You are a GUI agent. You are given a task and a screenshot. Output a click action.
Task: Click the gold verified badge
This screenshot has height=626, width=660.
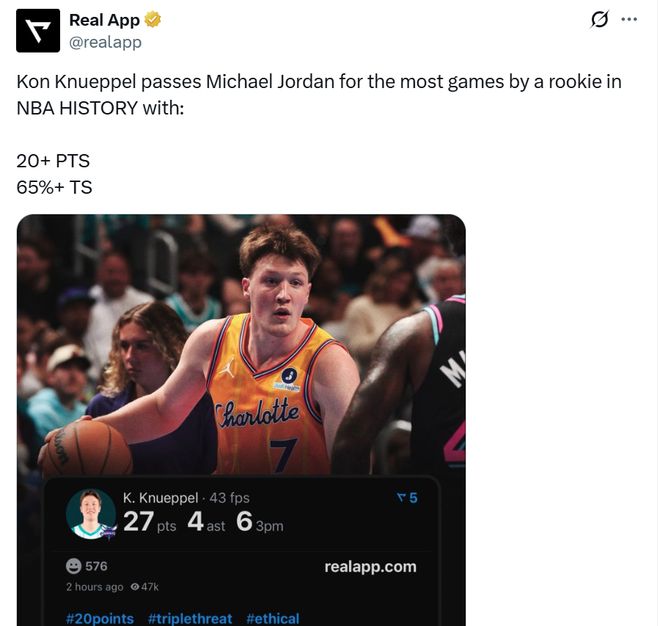click(154, 20)
